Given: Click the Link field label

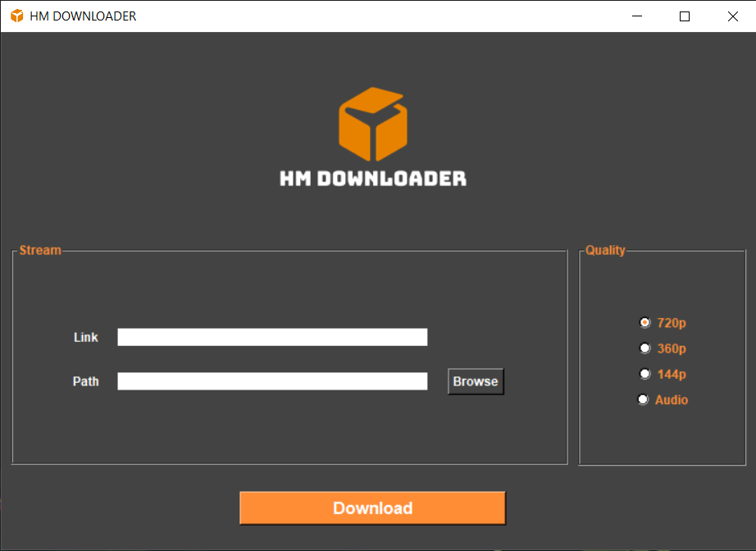Looking at the screenshot, I should pyautogui.click(x=86, y=337).
